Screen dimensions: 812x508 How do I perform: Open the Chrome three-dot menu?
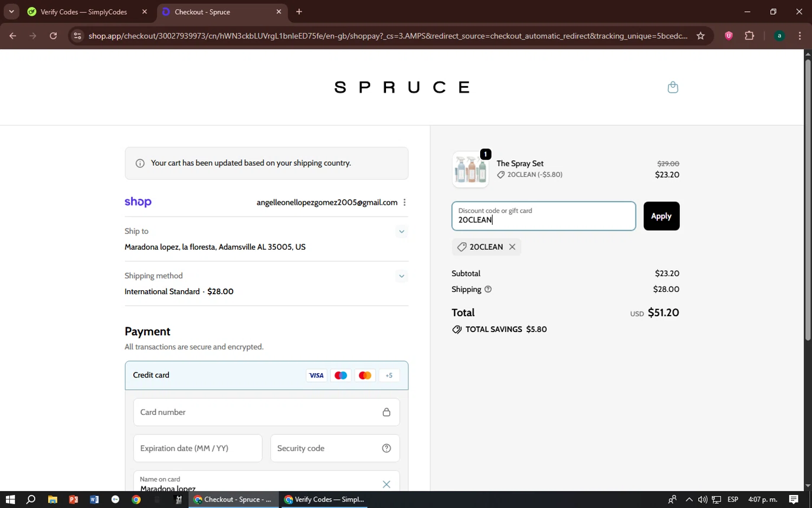click(x=800, y=36)
